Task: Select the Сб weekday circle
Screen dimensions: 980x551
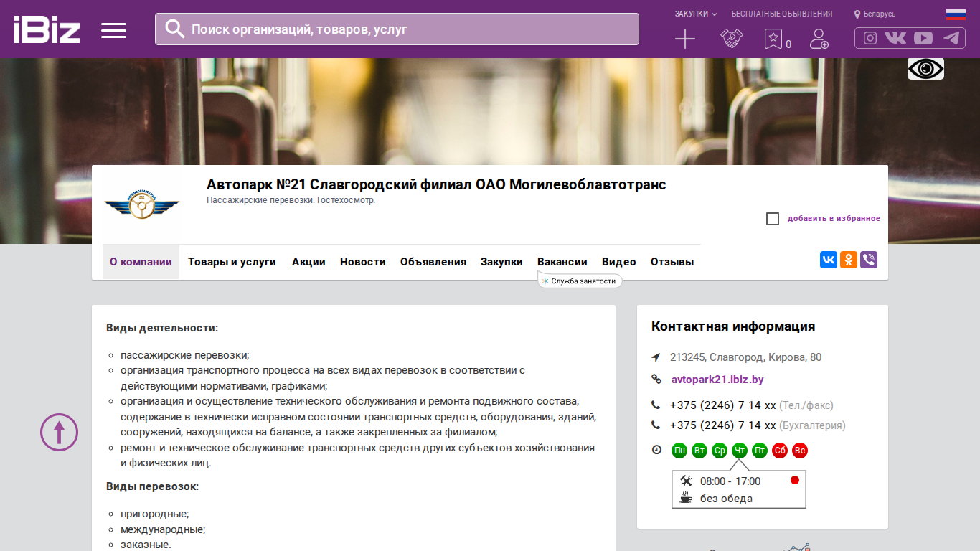Action: (x=780, y=451)
